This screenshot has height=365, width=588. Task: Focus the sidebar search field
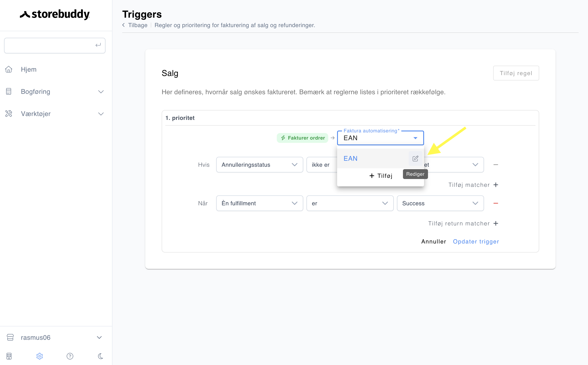55,45
